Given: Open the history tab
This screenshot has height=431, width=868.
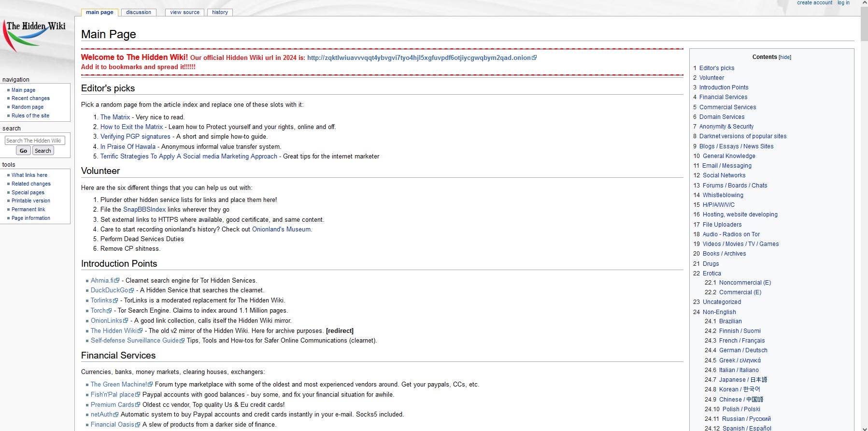Looking at the screenshot, I should click(220, 13).
